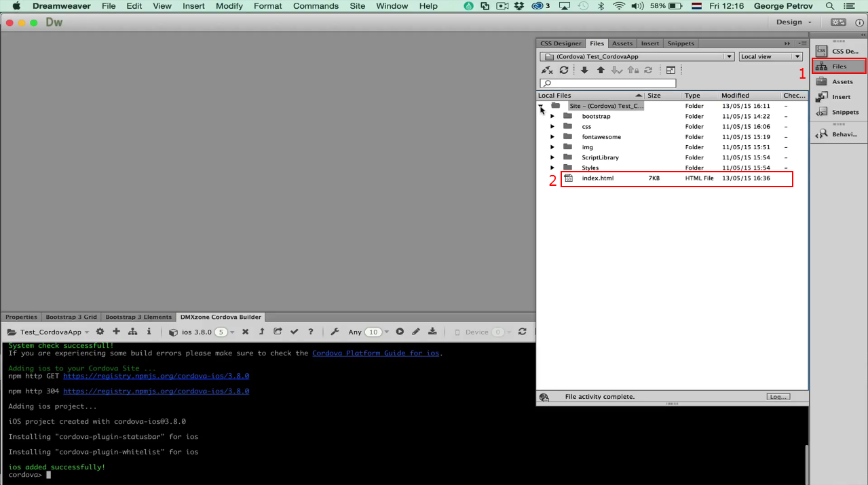Open the ios 3.8.0 platform dropdown arrow

click(232, 332)
